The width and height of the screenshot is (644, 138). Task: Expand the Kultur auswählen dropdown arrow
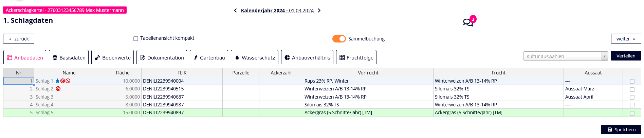[605, 56]
